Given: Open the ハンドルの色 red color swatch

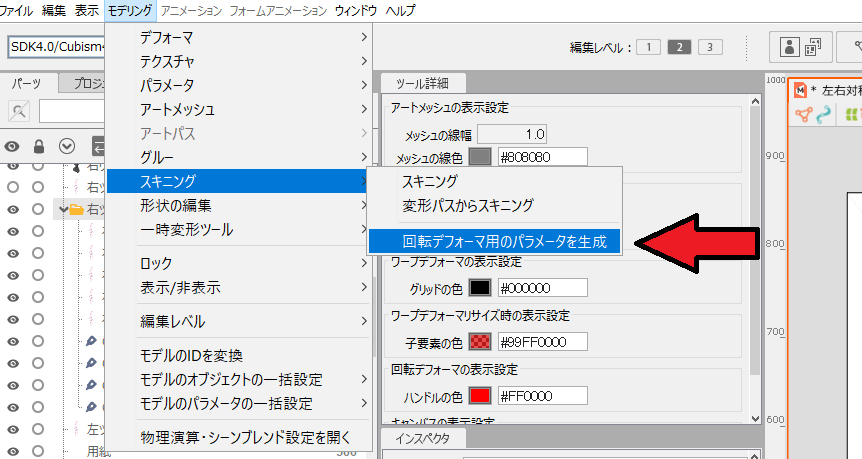Looking at the screenshot, I should coord(480,396).
